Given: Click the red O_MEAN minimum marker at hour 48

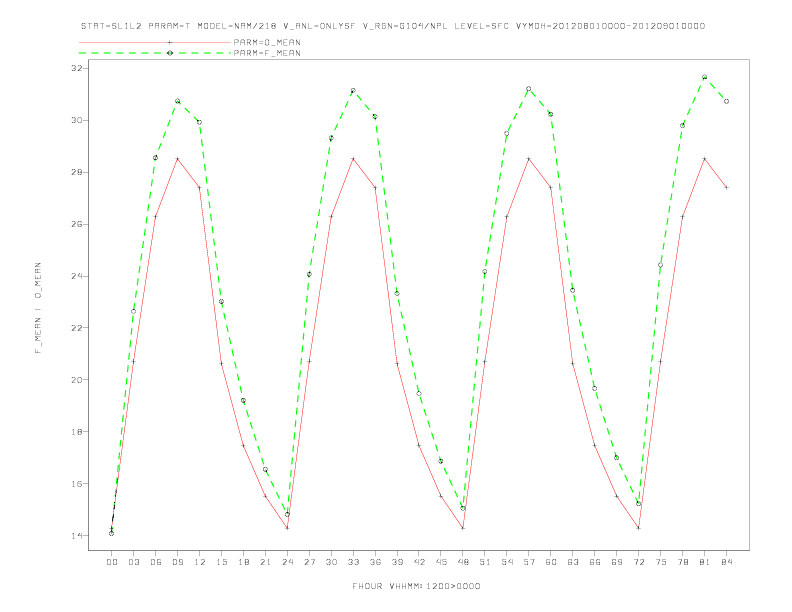Looking at the screenshot, I should pos(463,528).
